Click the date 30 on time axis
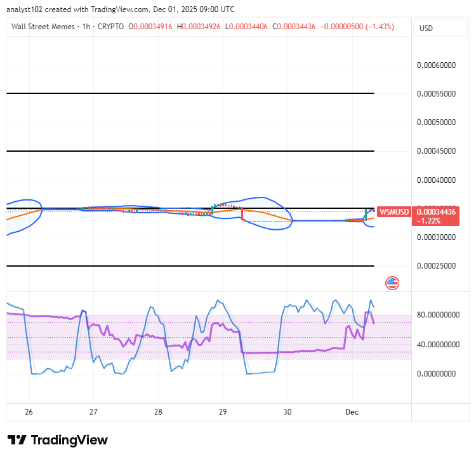 (288, 412)
